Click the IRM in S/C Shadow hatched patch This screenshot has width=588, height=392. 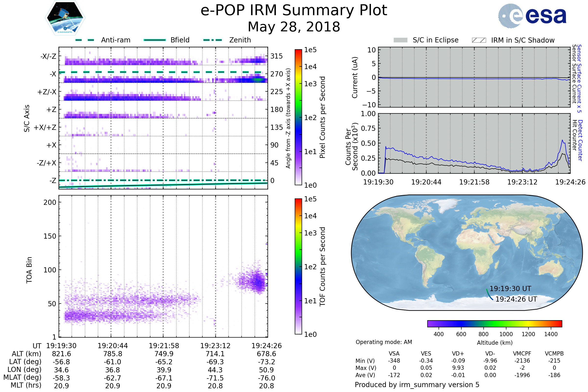pyautogui.click(x=479, y=40)
